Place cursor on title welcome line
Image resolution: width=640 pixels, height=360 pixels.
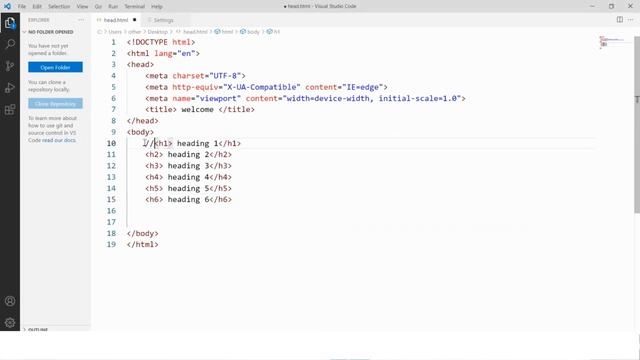200,109
